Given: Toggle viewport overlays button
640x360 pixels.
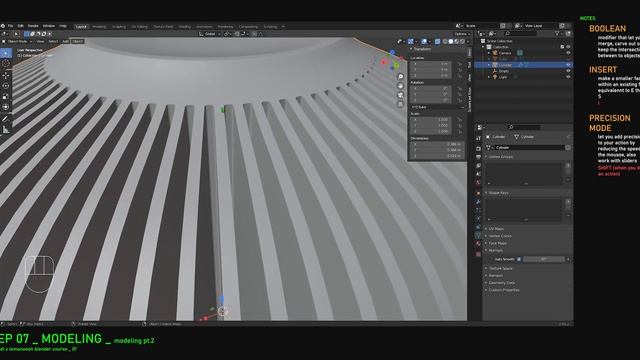Looking at the screenshot, I should tap(424, 41).
